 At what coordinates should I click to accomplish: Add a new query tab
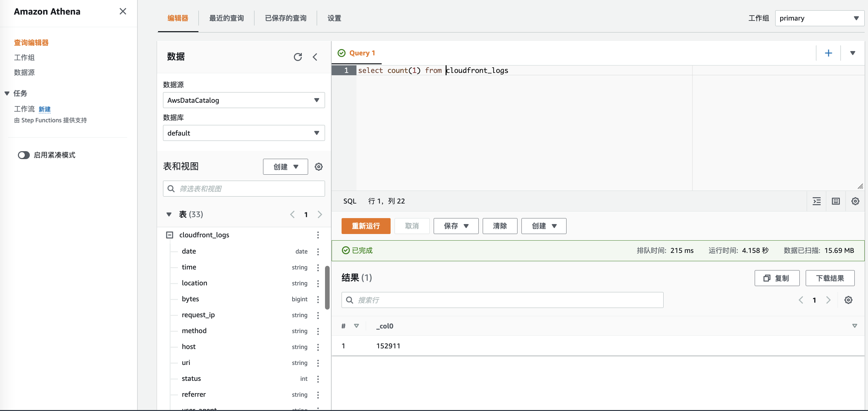click(x=828, y=53)
